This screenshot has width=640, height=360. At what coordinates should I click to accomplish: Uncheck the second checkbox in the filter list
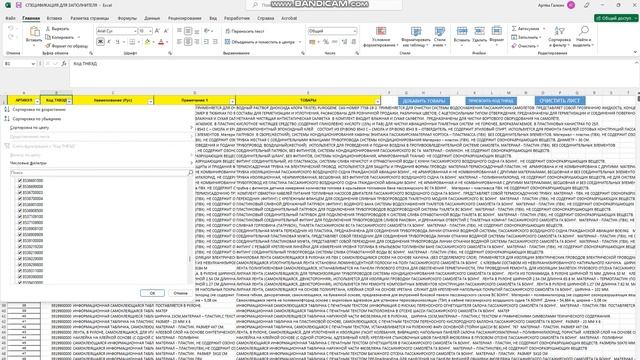coord(20,187)
